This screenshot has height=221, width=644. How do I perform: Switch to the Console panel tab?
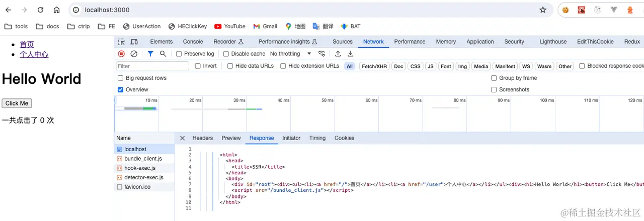tap(193, 42)
